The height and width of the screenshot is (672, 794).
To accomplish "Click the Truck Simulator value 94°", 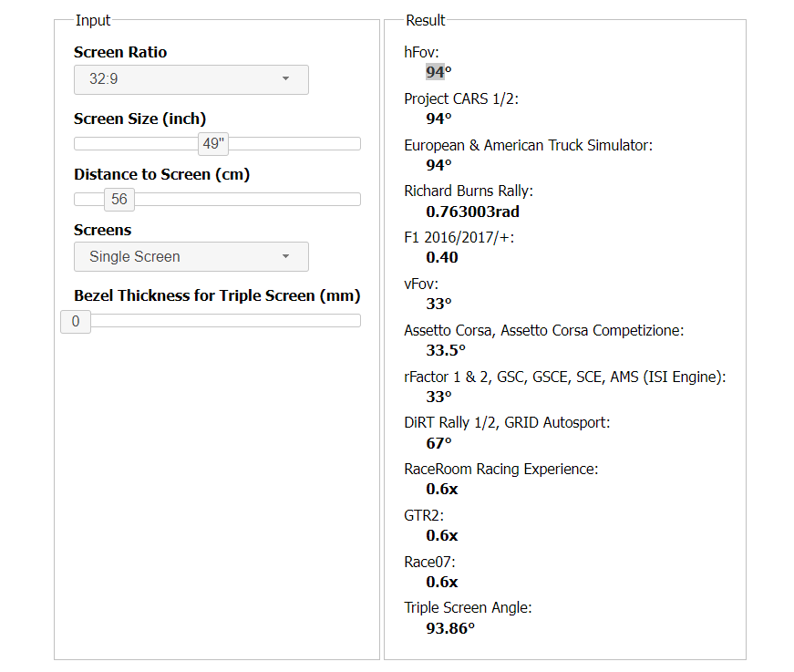I will (x=438, y=165).
